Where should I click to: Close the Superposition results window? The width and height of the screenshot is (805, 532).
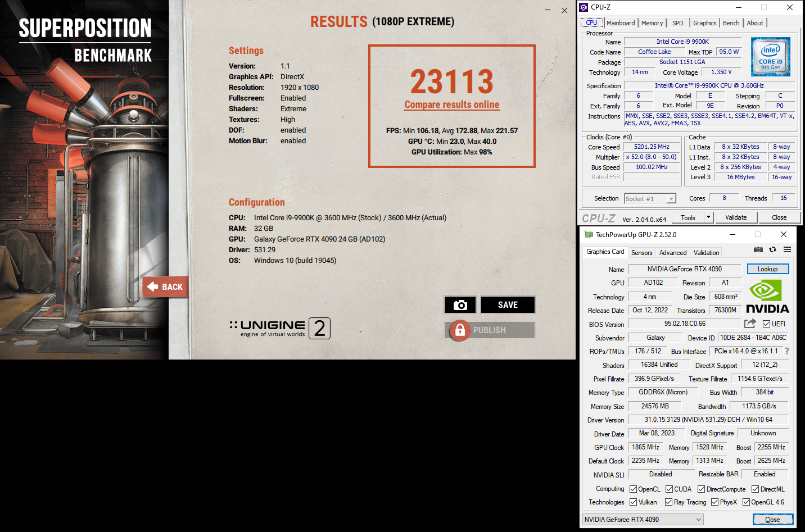[x=564, y=10]
